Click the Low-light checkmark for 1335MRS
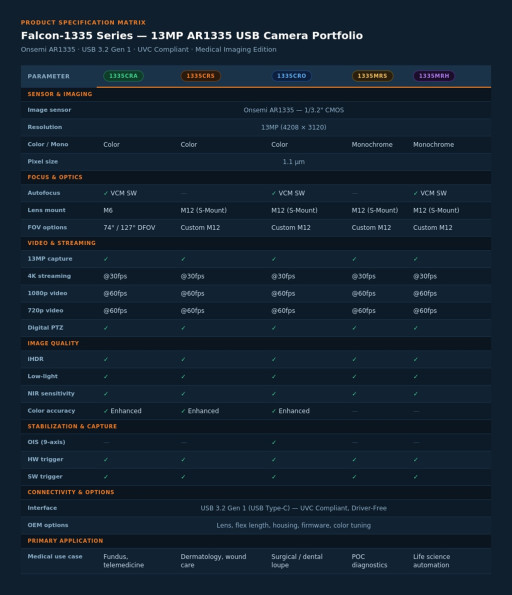512x595 pixels. (354, 376)
